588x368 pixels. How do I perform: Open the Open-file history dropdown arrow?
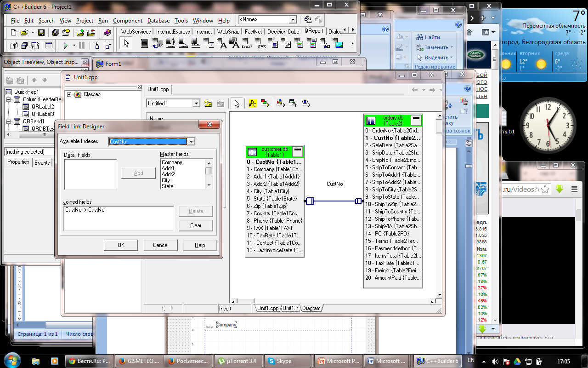pyautogui.click(x=33, y=33)
